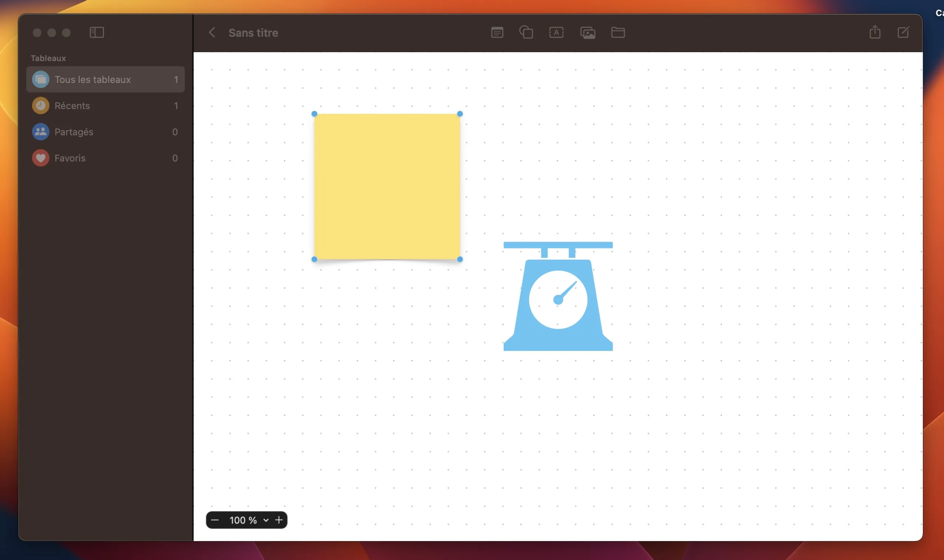The width and height of the screenshot is (944, 560).
Task: Click the Favoris heart icon
Action: click(41, 158)
